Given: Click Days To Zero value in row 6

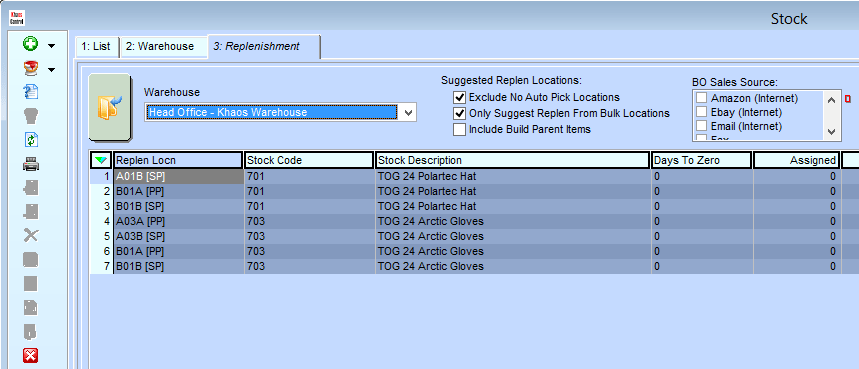Looking at the screenshot, I should [702, 251].
